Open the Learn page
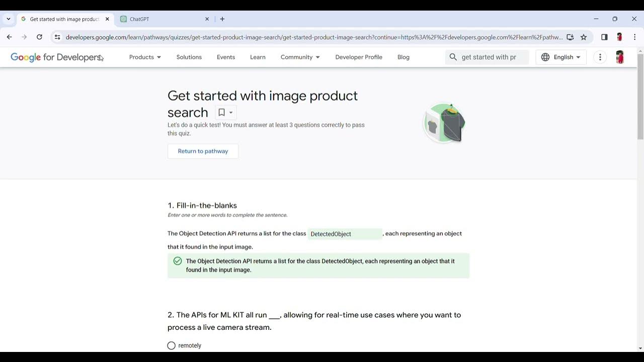Image resolution: width=644 pixels, height=362 pixels. point(258,57)
